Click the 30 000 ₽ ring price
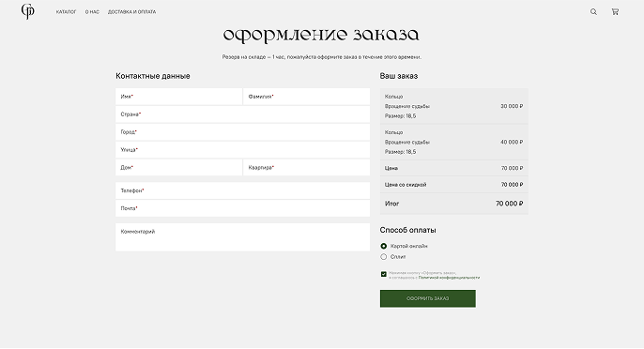644x349 pixels. click(x=512, y=106)
